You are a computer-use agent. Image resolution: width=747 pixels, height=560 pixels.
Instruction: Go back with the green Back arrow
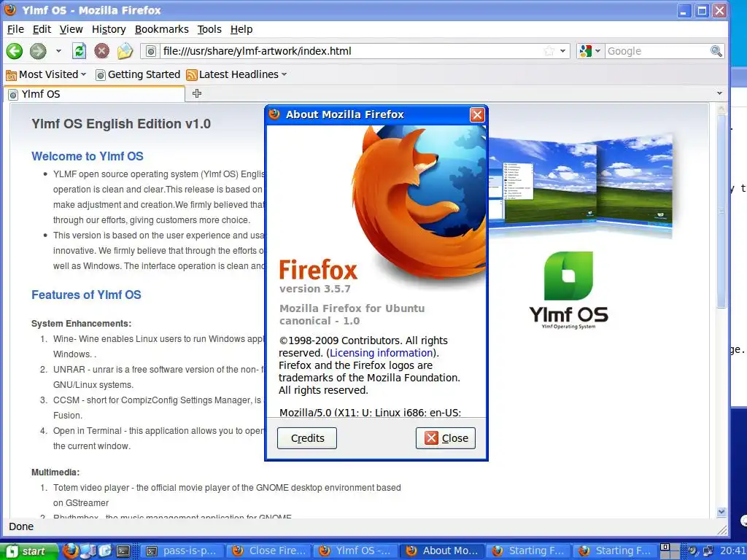pos(15,51)
